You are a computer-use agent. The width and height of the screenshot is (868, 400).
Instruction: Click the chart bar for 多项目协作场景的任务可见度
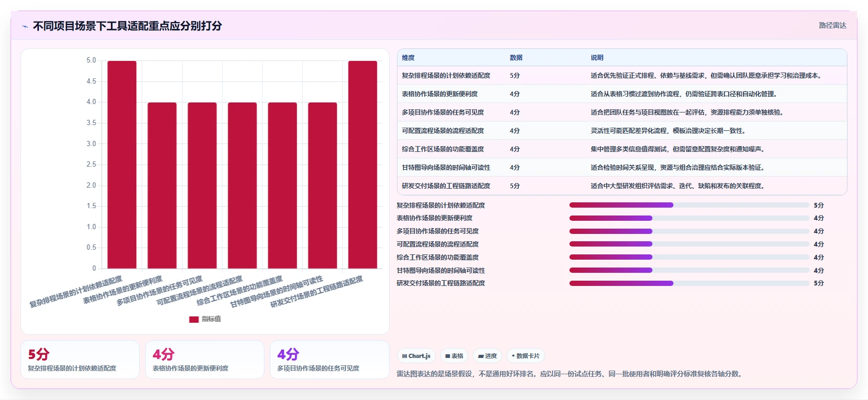[x=202, y=186]
